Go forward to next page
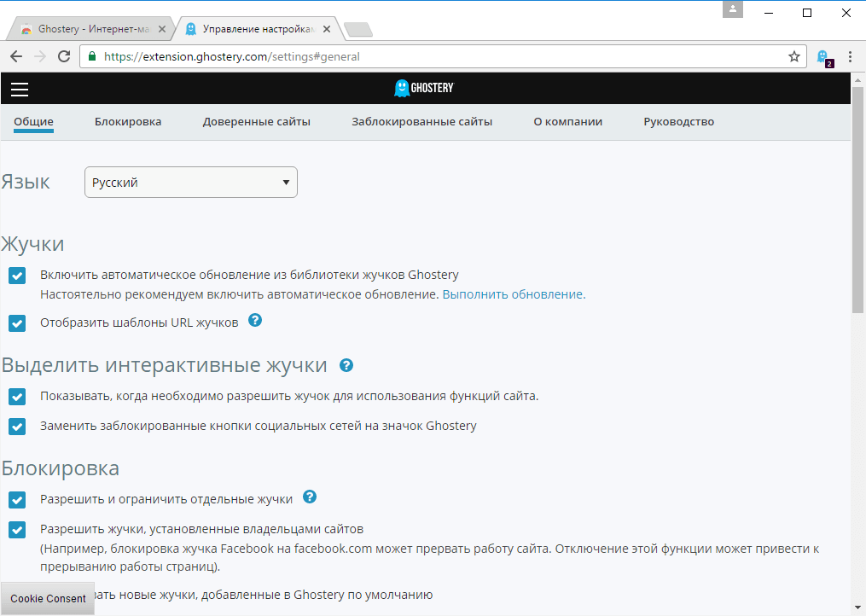The width and height of the screenshot is (866, 616). click(x=40, y=56)
